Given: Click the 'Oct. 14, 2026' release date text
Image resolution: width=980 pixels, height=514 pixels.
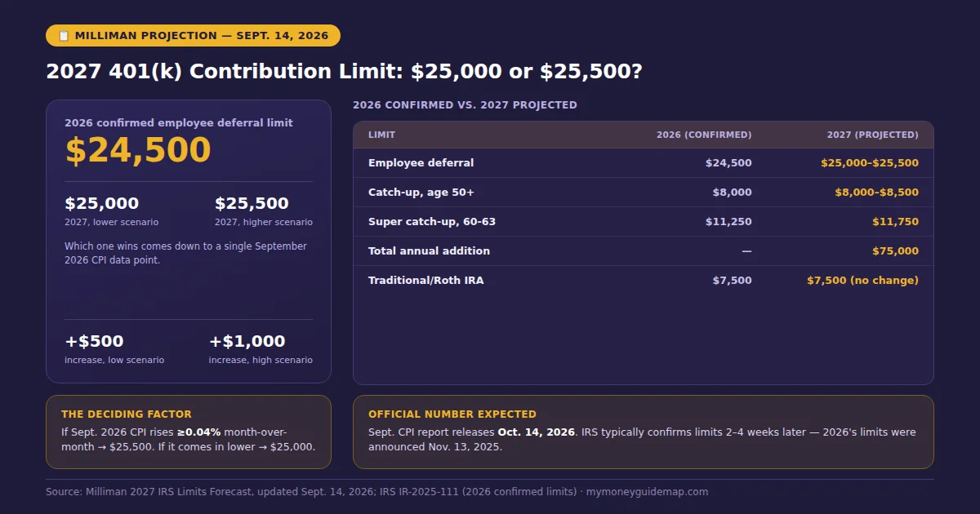Looking at the screenshot, I should tap(536, 432).
